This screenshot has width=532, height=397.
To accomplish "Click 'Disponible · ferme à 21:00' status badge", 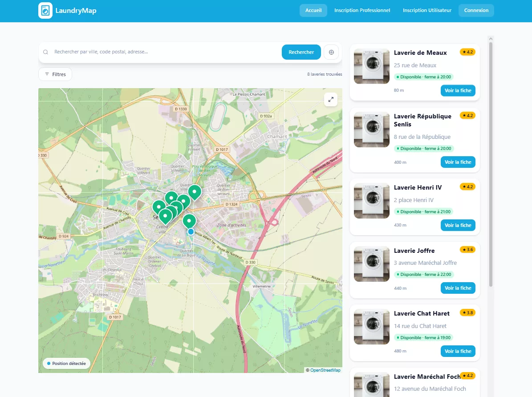I will (x=423, y=212).
